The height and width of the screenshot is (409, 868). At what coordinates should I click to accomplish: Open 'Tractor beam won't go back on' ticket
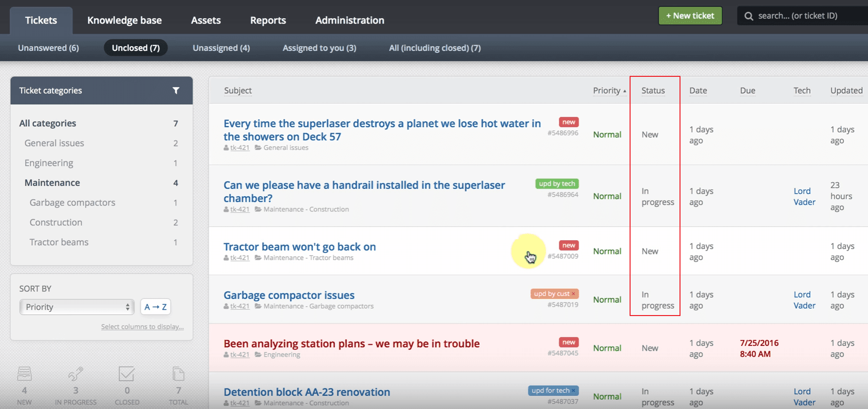click(x=300, y=247)
